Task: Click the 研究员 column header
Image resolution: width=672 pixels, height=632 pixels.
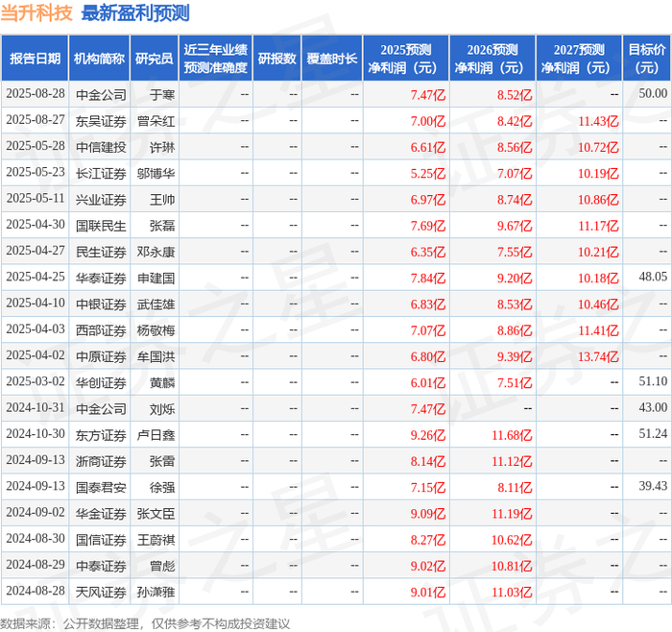Action: (x=154, y=59)
